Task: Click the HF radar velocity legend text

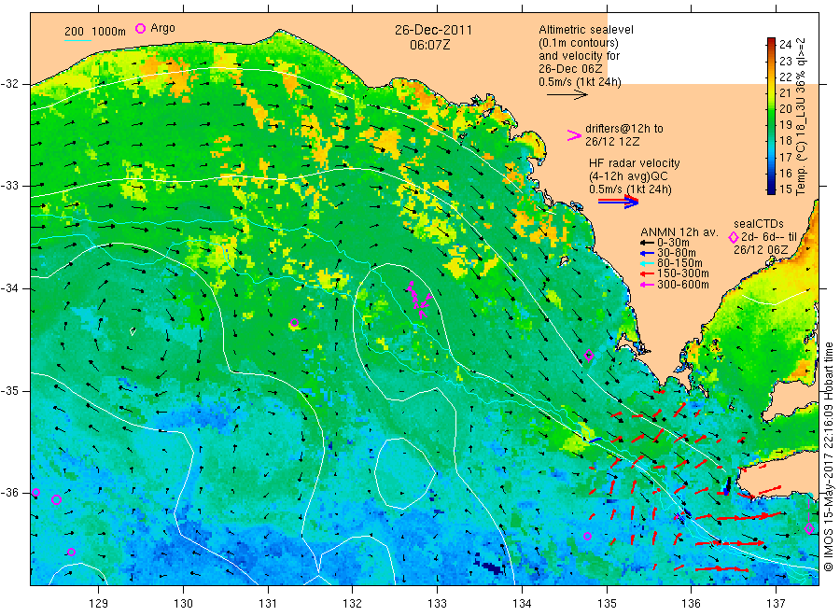Action: tap(635, 163)
